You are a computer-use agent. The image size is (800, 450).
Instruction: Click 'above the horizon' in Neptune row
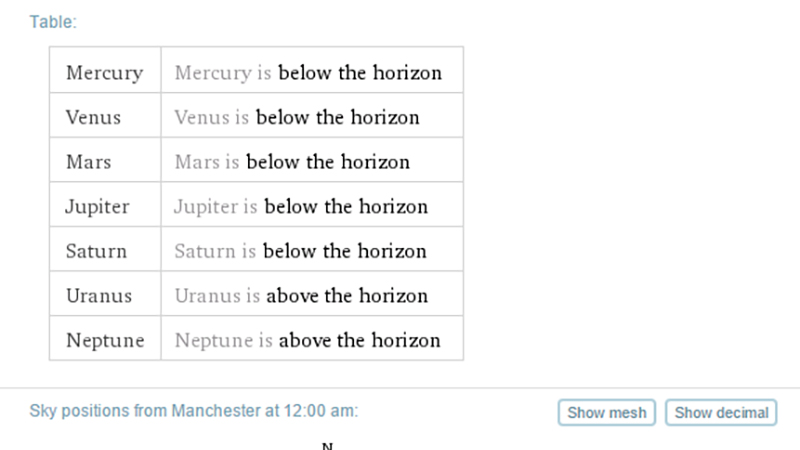tap(360, 340)
